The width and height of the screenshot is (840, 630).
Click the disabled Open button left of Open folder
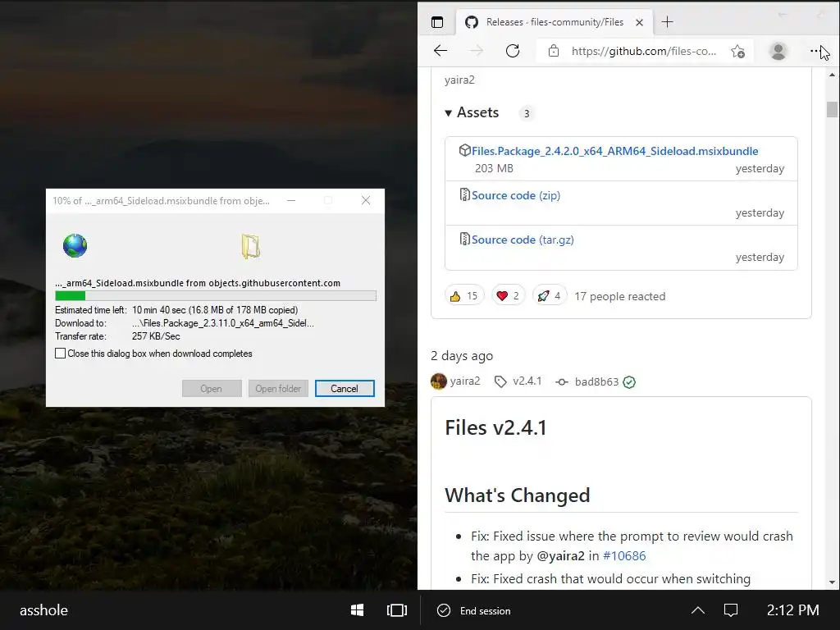(x=212, y=388)
